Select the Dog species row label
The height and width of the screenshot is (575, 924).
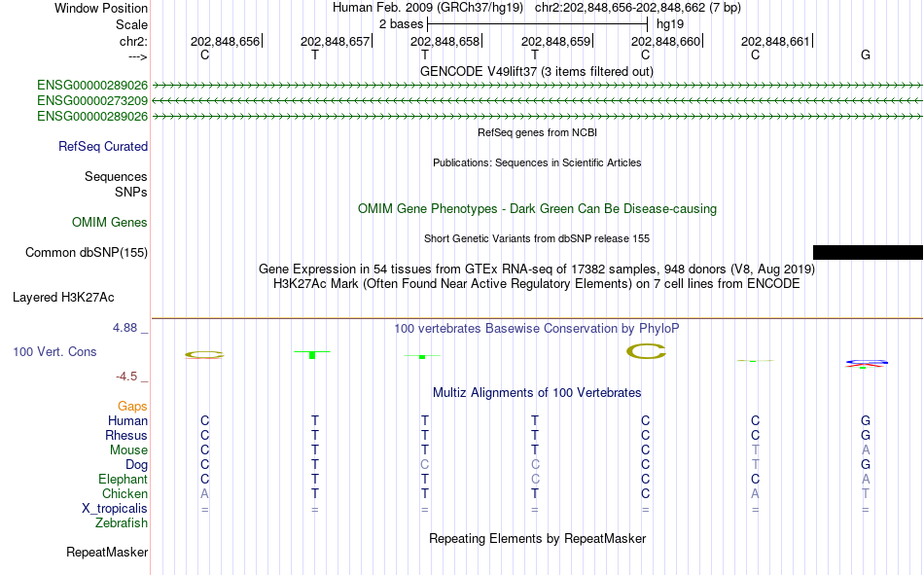click(x=136, y=465)
